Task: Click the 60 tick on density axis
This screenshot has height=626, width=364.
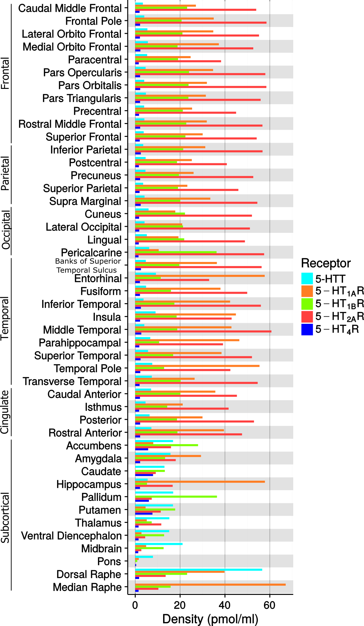Action: pyautogui.click(x=269, y=605)
